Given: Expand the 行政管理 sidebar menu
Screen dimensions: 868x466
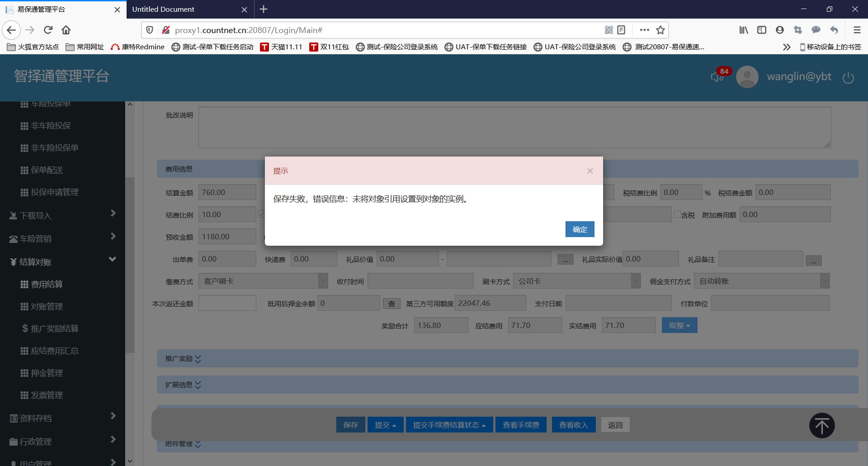Looking at the screenshot, I should click(62, 441).
